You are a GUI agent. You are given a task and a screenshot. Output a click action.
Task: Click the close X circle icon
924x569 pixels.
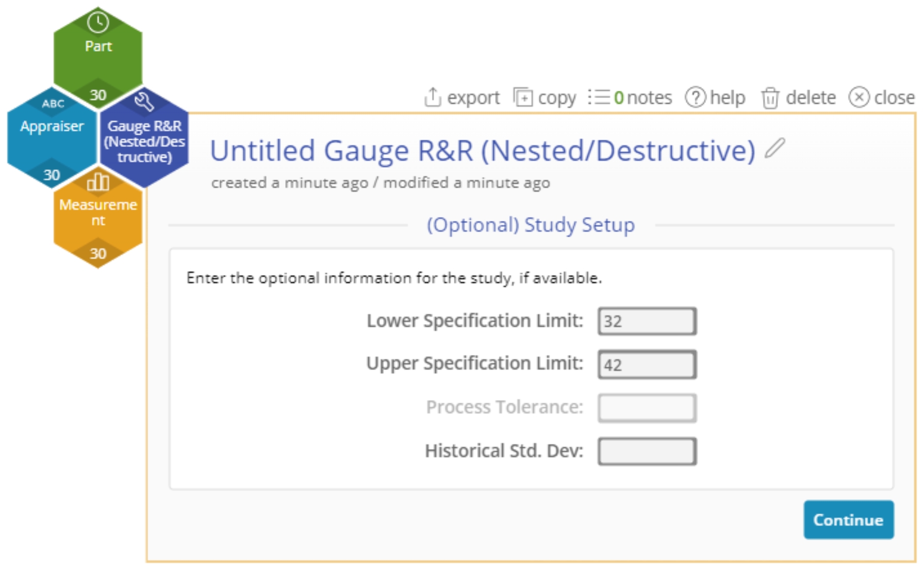coord(859,97)
